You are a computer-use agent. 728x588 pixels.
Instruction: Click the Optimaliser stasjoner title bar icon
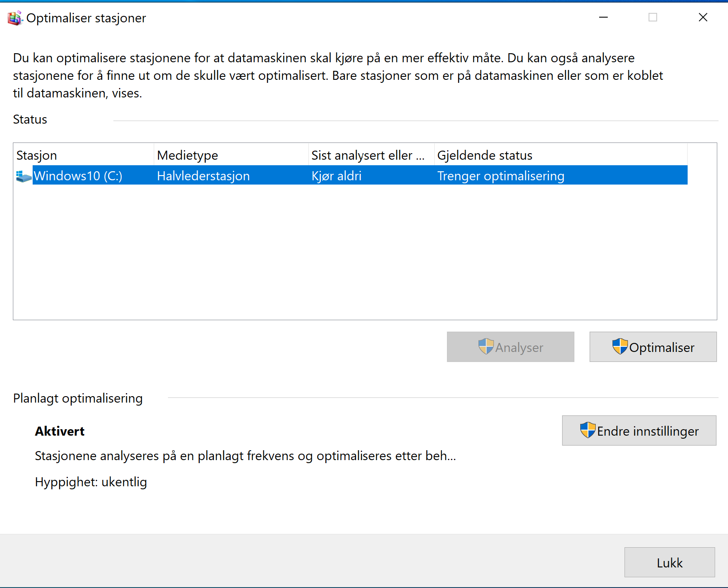coord(14,18)
